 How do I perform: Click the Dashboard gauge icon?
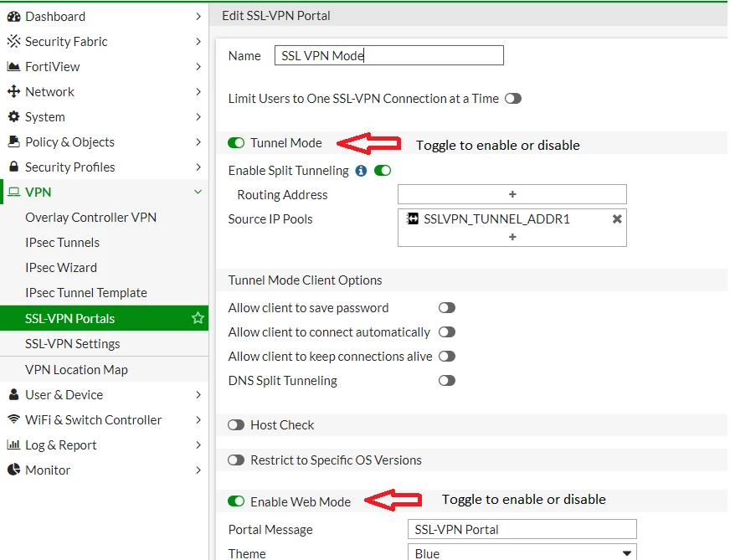click(14, 16)
